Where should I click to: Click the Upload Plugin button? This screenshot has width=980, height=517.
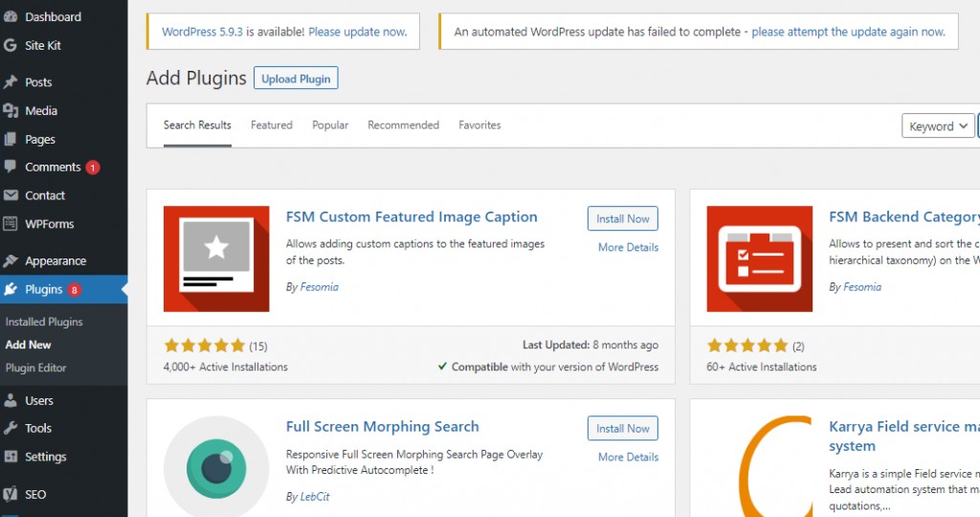coord(296,79)
